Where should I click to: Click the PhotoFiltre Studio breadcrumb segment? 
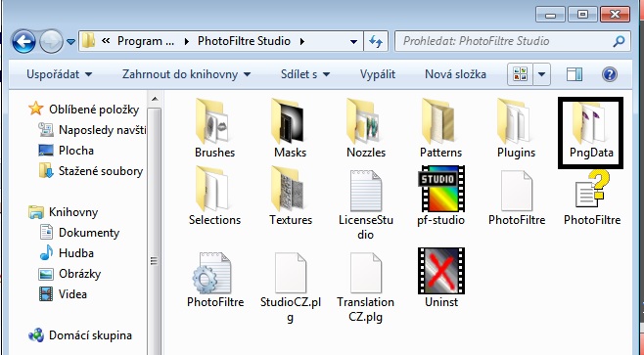click(x=244, y=41)
